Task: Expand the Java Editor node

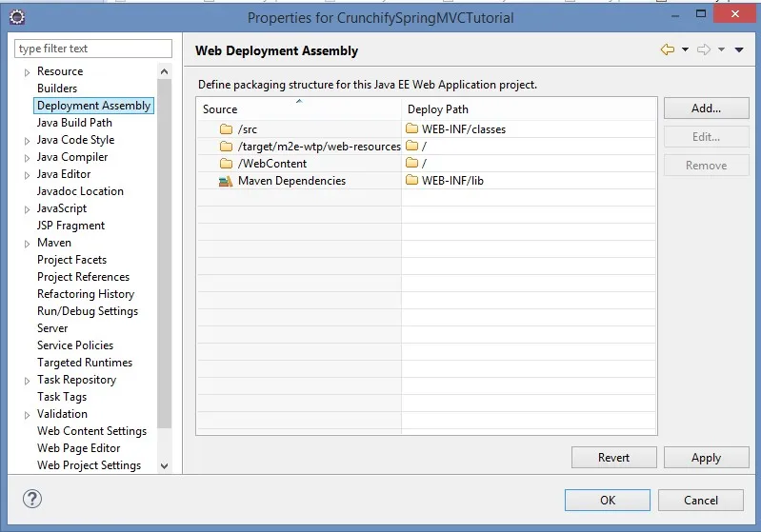Action: 28,175
